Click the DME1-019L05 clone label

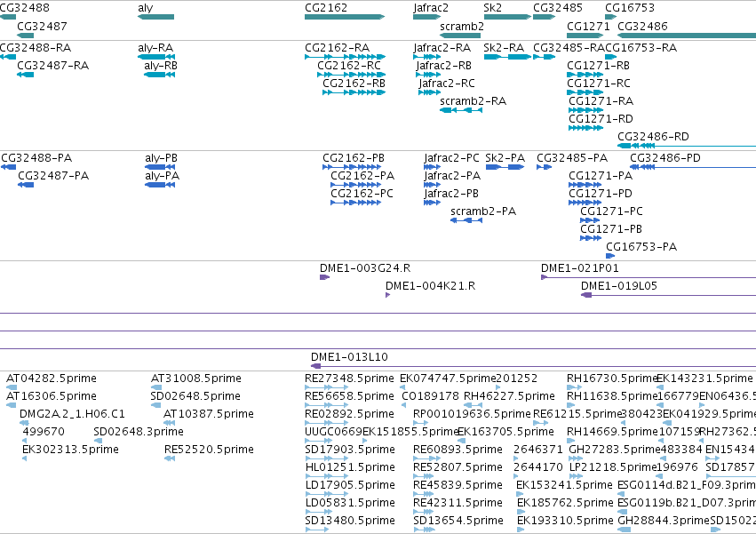click(619, 286)
